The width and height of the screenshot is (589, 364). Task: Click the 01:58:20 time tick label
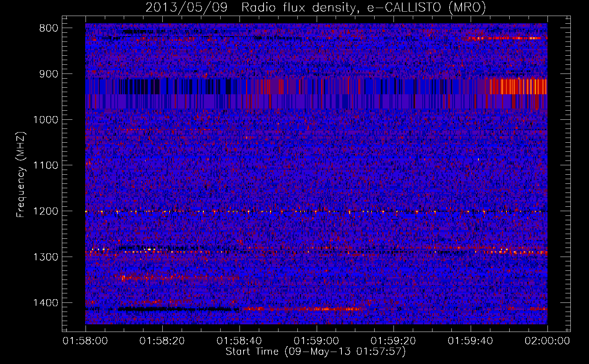point(162,341)
